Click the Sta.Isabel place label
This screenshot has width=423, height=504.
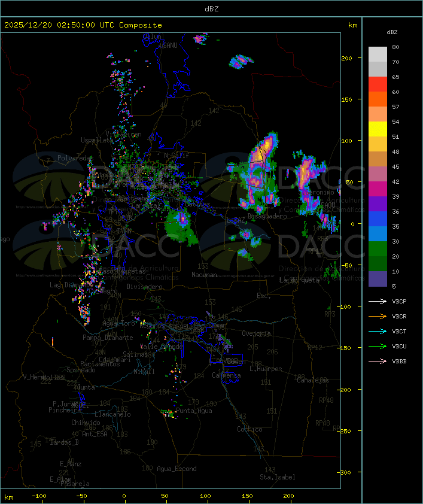click(278, 477)
